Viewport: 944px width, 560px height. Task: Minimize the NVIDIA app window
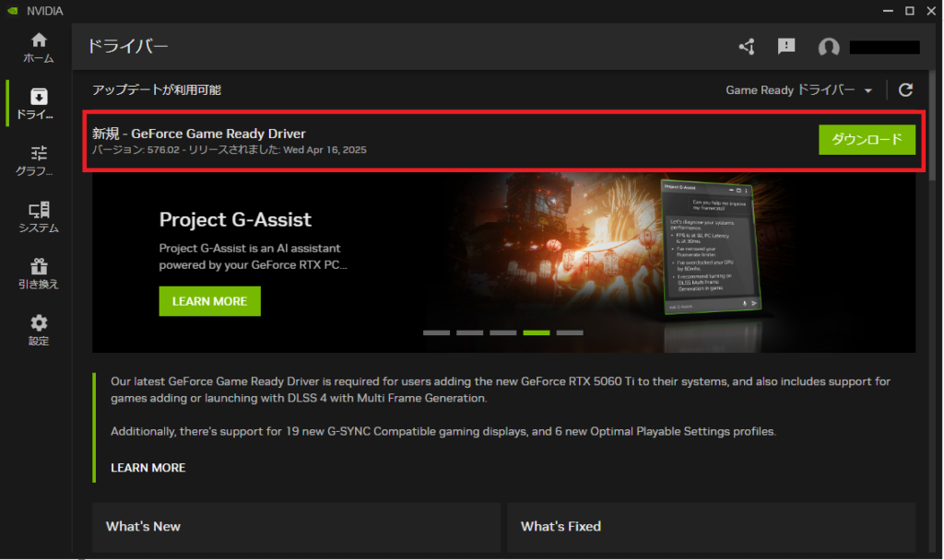pos(888,11)
